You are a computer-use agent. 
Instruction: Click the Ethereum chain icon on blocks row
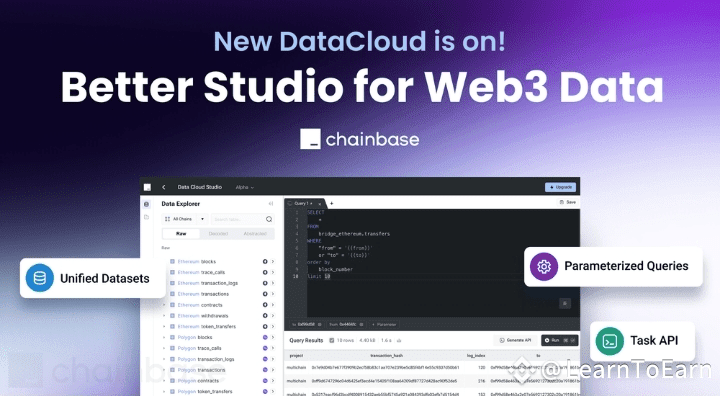[x=265, y=261]
